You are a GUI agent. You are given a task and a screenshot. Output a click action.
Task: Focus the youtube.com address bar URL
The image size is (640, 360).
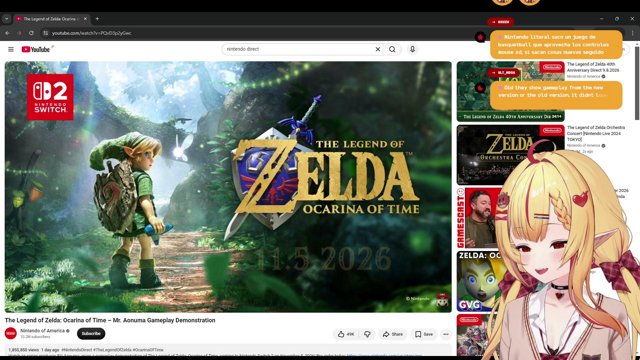91,33
